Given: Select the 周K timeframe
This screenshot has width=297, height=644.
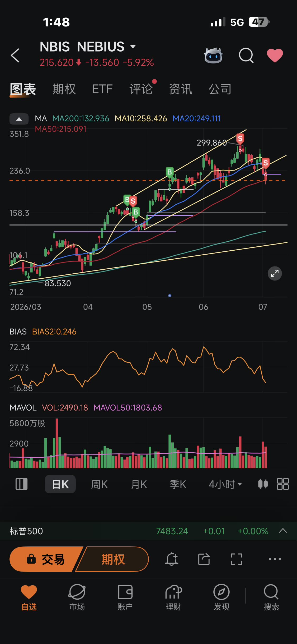Looking at the screenshot, I should 99,484.
